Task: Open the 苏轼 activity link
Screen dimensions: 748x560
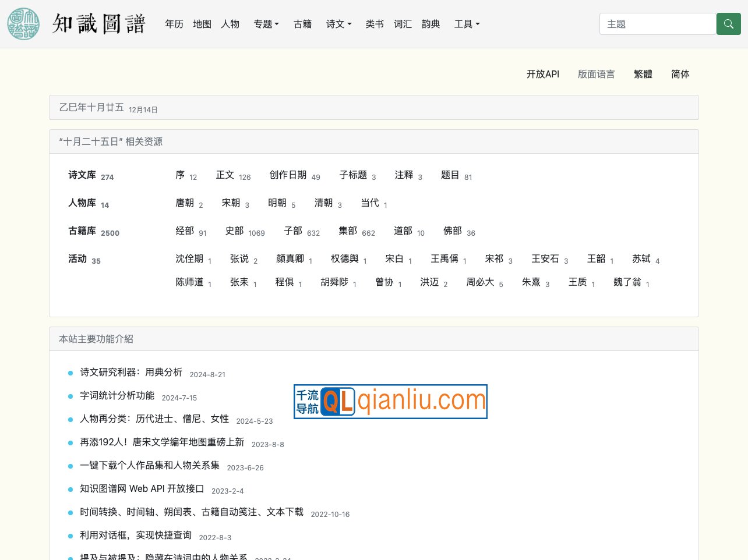Action: tap(641, 258)
